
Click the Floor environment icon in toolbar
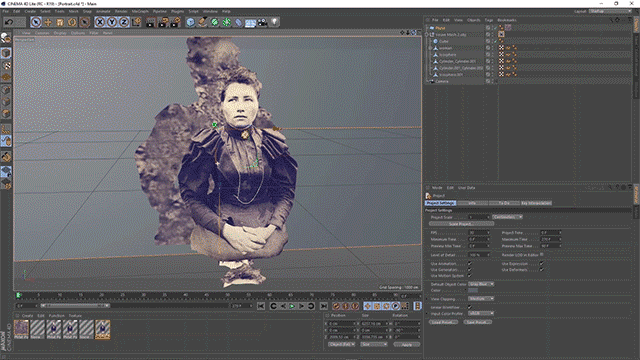[250, 22]
